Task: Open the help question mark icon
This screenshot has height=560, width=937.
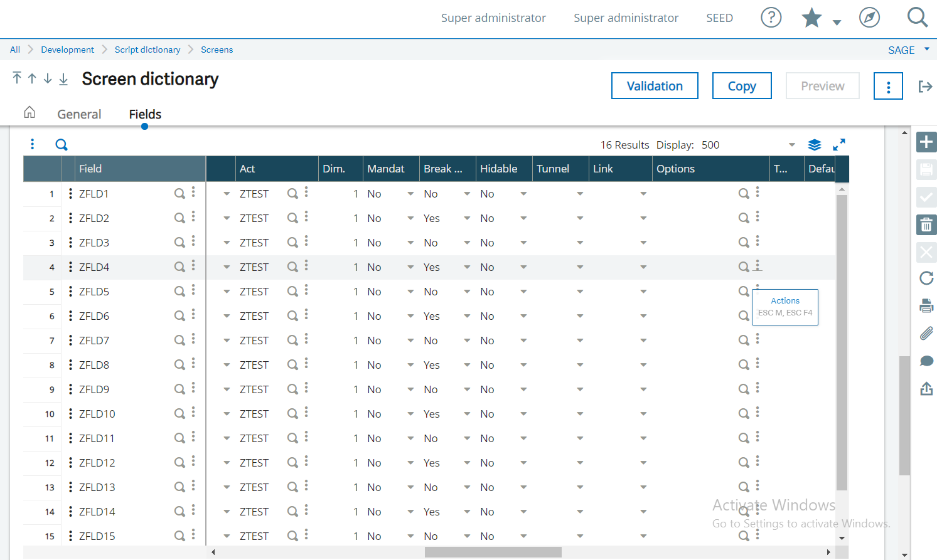Action: pos(771,18)
